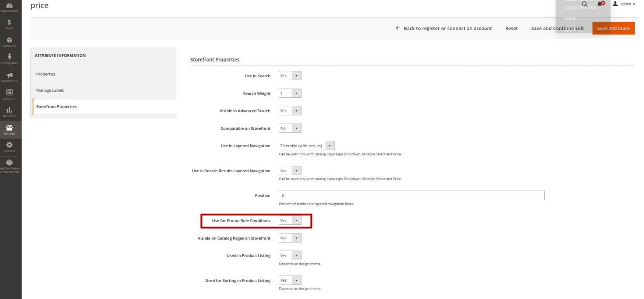
Task: Open the System gear icon
Action: coord(9,146)
